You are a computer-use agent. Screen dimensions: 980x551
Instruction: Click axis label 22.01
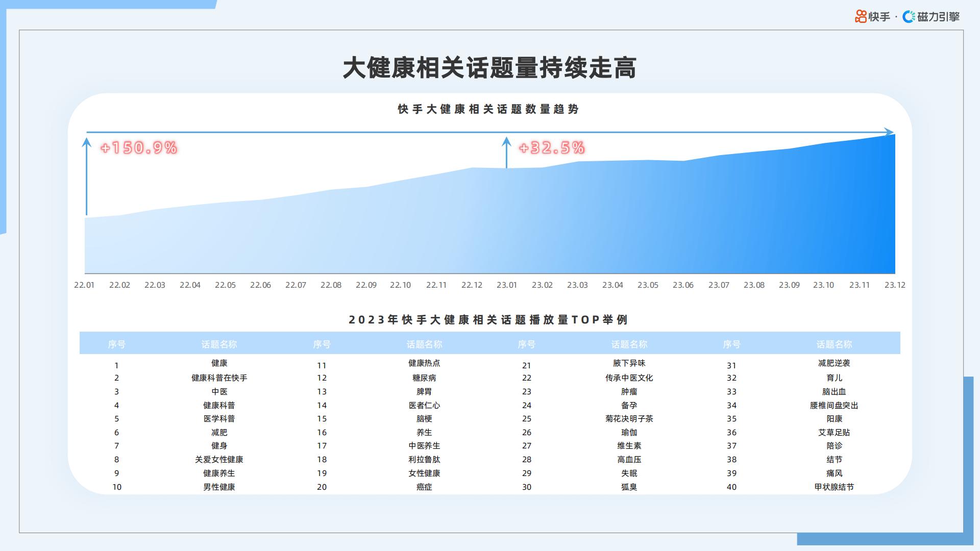[84, 285]
